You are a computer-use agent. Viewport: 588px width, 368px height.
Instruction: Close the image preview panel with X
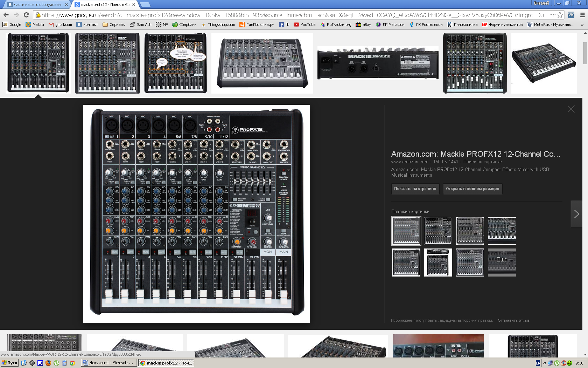pos(571,109)
